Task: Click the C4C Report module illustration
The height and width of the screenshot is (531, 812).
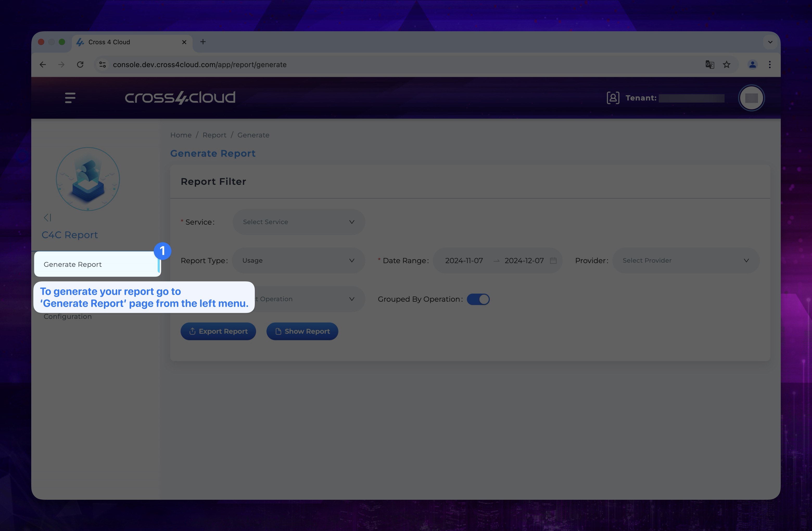Action: tap(88, 179)
